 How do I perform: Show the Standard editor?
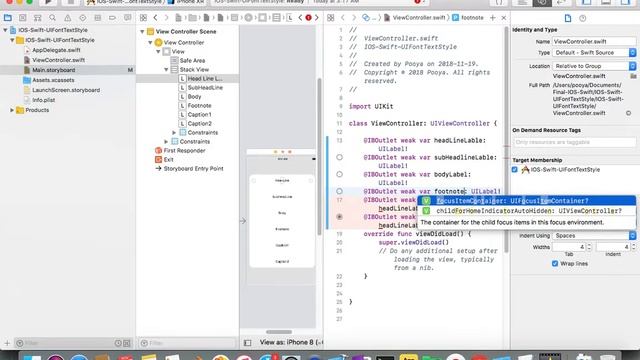click(x=522, y=2)
